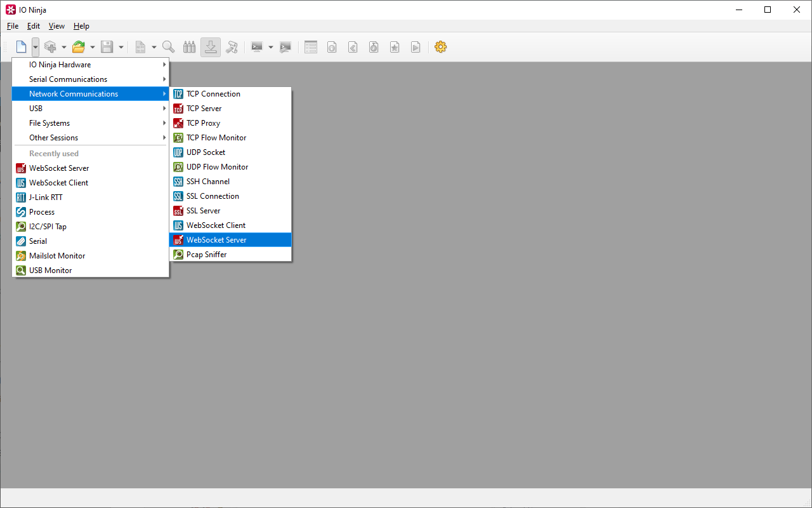Select TCP Proxy session
Screen dimensions: 812x508
point(231,123)
